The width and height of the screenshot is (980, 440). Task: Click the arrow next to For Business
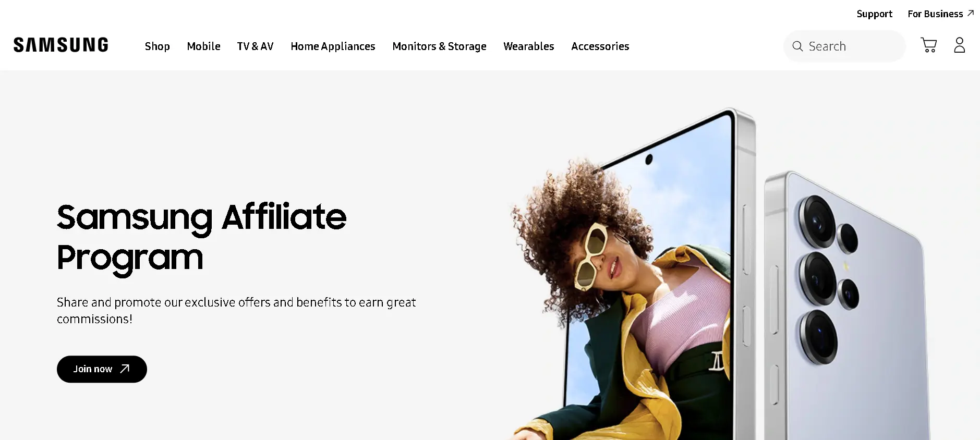tap(971, 13)
